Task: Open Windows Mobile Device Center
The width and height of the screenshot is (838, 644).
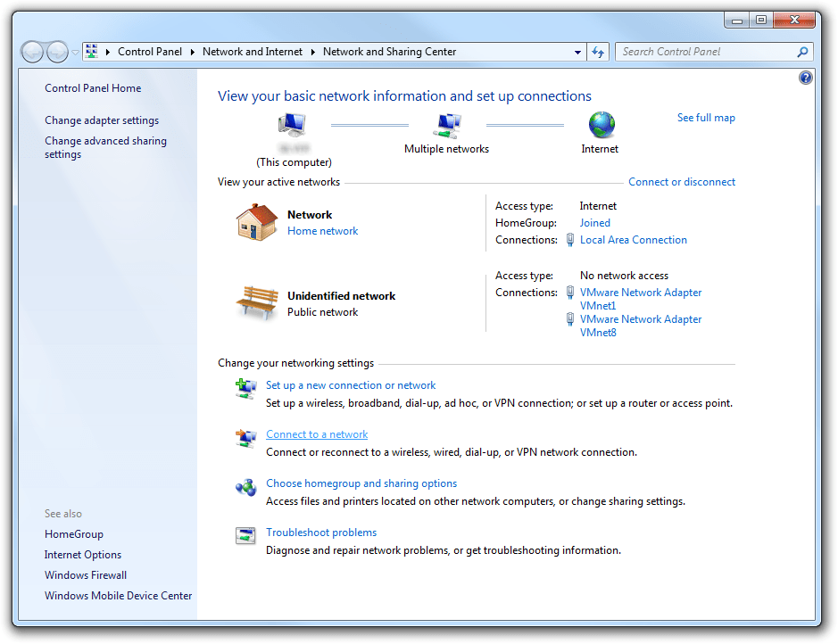Action: pos(118,596)
